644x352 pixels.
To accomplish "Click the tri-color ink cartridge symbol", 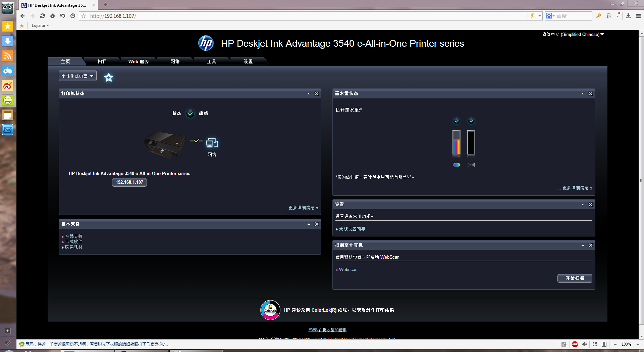I will (457, 165).
